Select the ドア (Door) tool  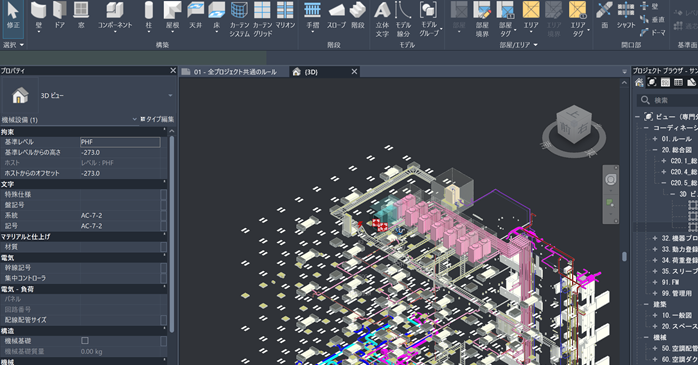[x=60, y=16]
